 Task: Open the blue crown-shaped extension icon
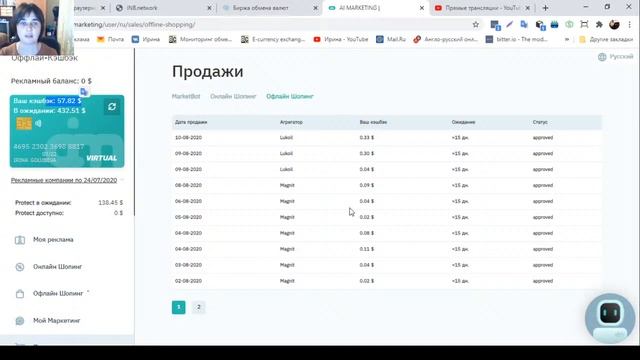554,24
